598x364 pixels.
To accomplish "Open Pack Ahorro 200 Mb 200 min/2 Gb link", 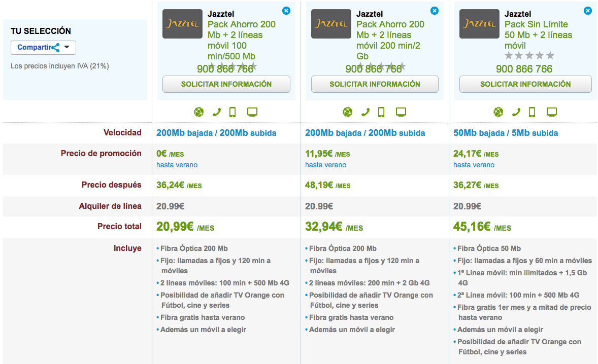I will click(x=390, y=40).
